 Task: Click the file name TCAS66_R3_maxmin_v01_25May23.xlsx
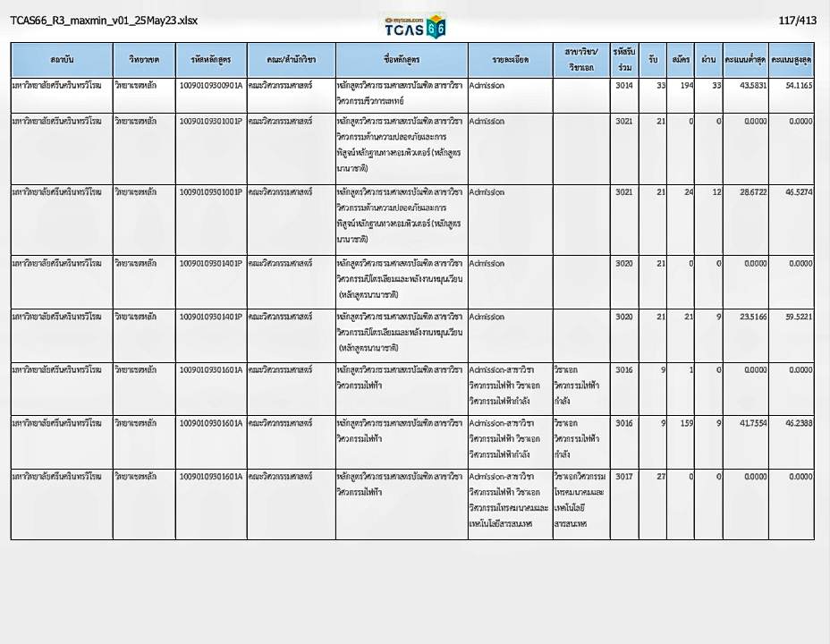click(x=104, y=21)
